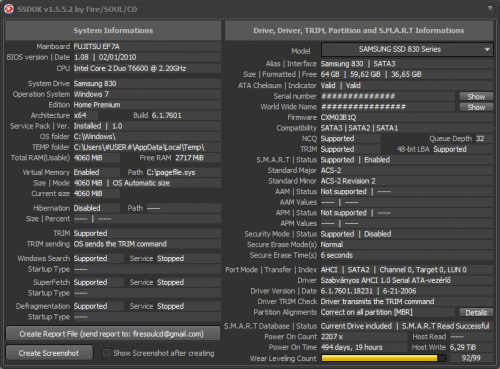Click Driver Version 6.1.7601.18231
Screen dimensions: 500x369
[x=347, y=291]
